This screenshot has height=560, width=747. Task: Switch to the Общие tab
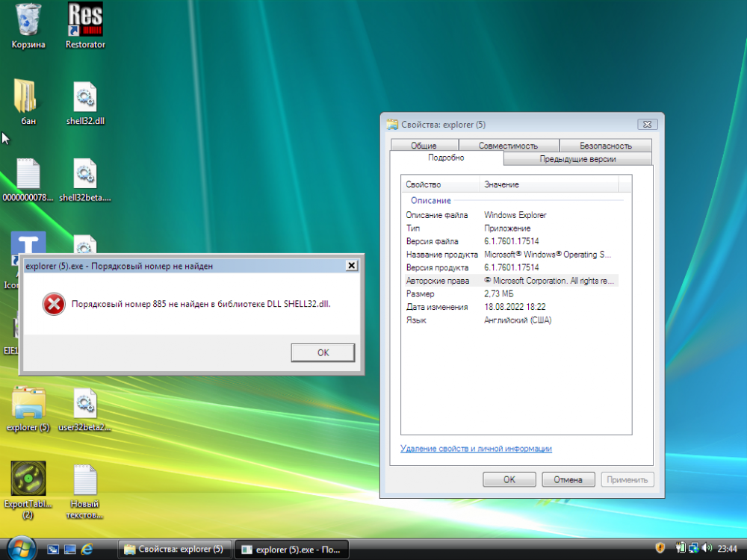[x=424, y=146]
